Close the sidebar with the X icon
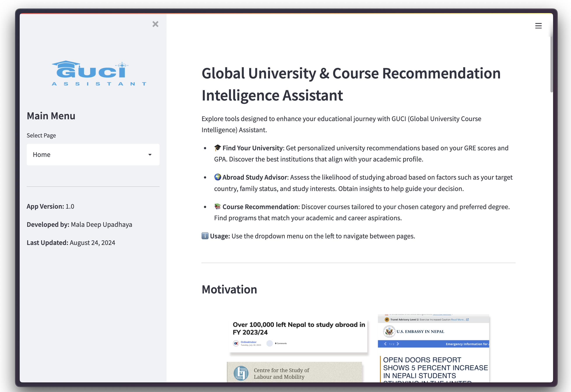This screenshot has width=571, height=392. 155,24
